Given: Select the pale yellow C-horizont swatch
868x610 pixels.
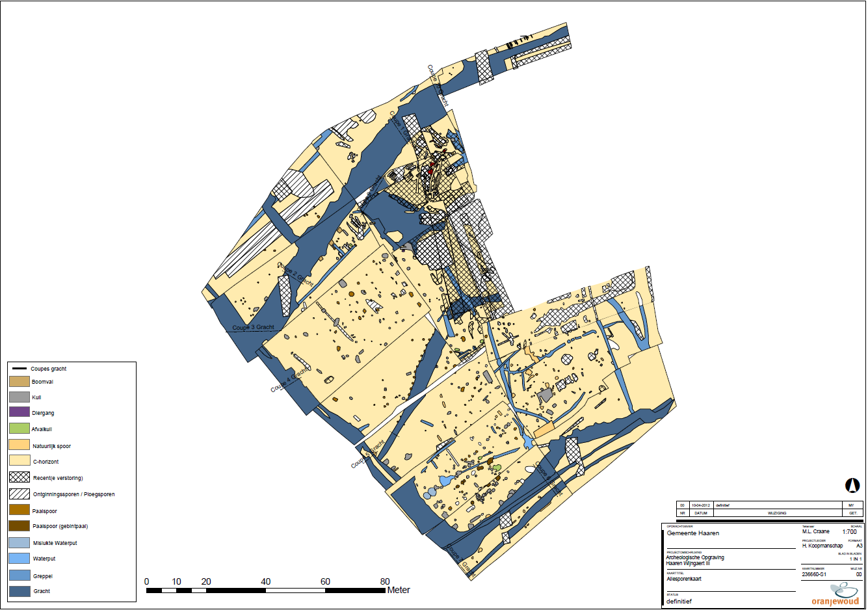Looking at the screenshot, I should click(x=20, y=461).
